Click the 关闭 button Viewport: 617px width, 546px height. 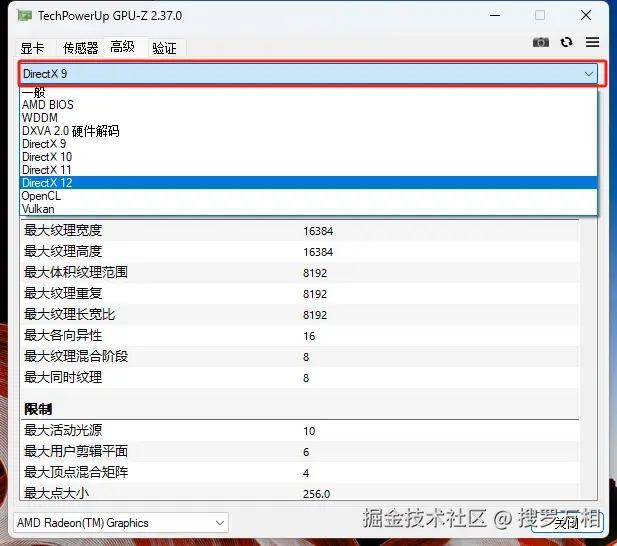(567, 523)
